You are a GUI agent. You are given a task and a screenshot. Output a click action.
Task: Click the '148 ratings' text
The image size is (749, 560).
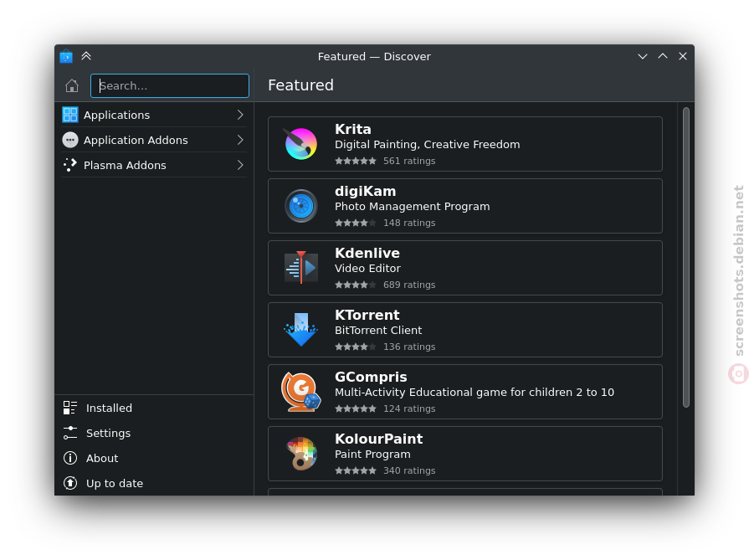pos(409,223)
